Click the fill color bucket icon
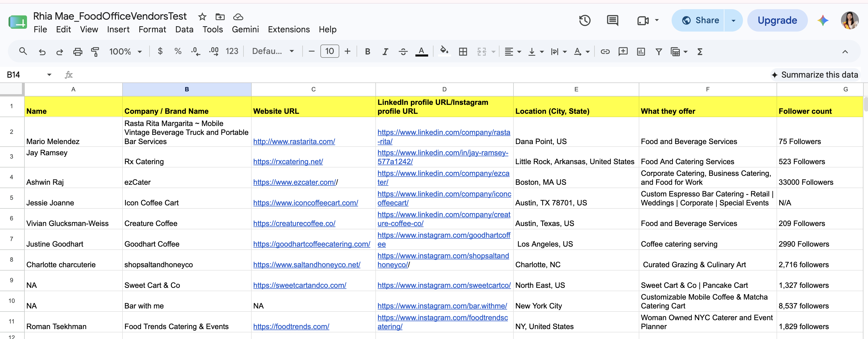The width and height of the screenshot is (868, 339). [444, 51]
